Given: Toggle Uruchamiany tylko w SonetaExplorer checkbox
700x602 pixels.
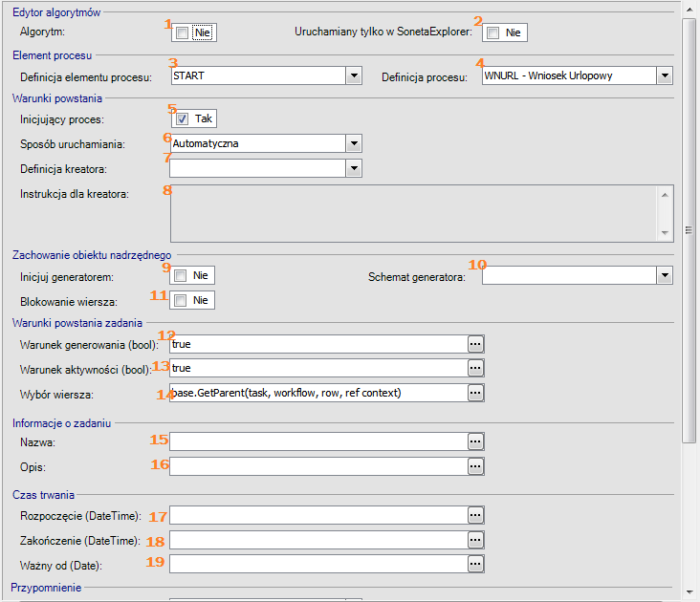Looking at the screenshot, I should pyautogui.click(x=492, y=32).
